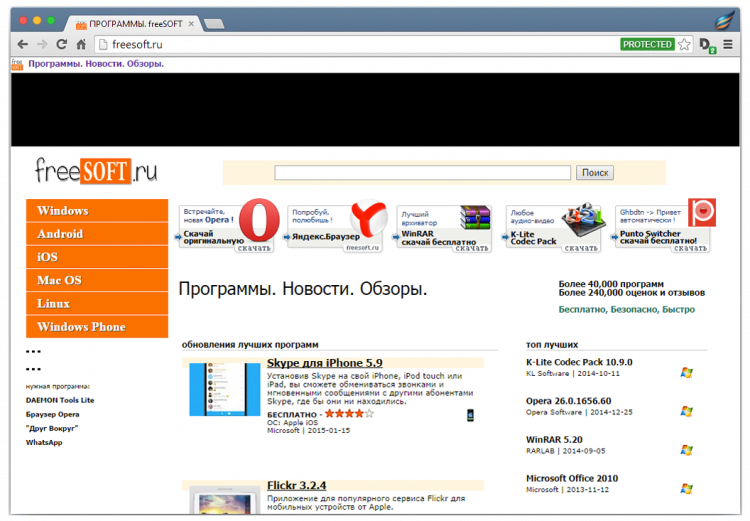Click the K-Lite Codec Pack banner icon
This screenshot has height=521, width=750.
[x=582, y=220]
